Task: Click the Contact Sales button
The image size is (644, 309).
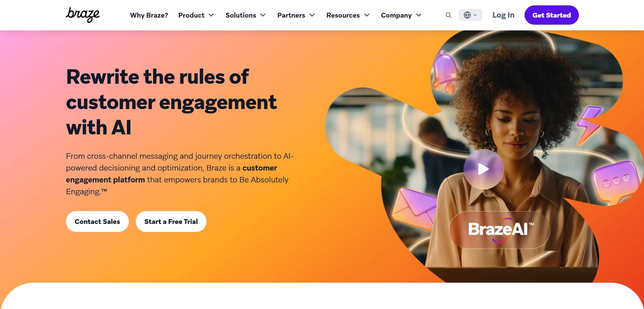Action: pyautogui.click(x=97, y=222)
